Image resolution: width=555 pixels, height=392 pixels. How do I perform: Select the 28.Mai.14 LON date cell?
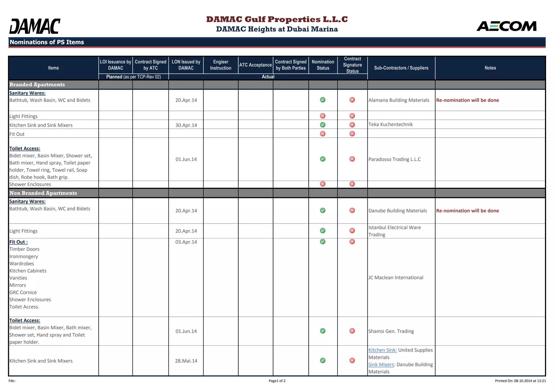(x=186, y=361)
